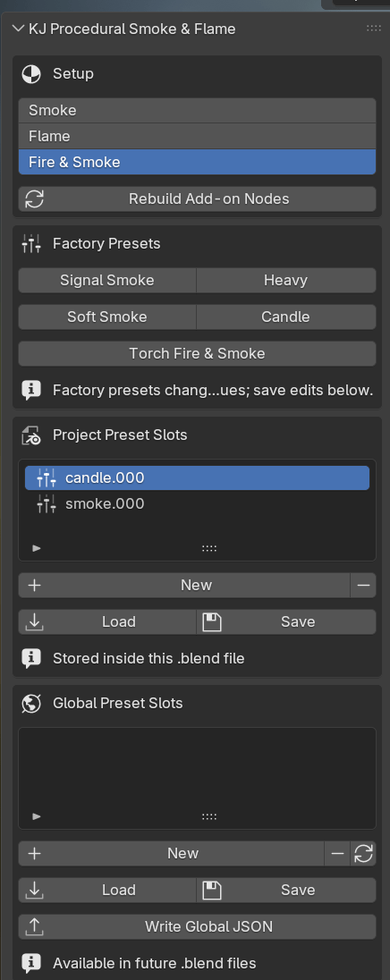Remove project preset with the minus icon
The width and height of the screenshot is (390, 980).
pyautogui.click(x=363, y=585)
